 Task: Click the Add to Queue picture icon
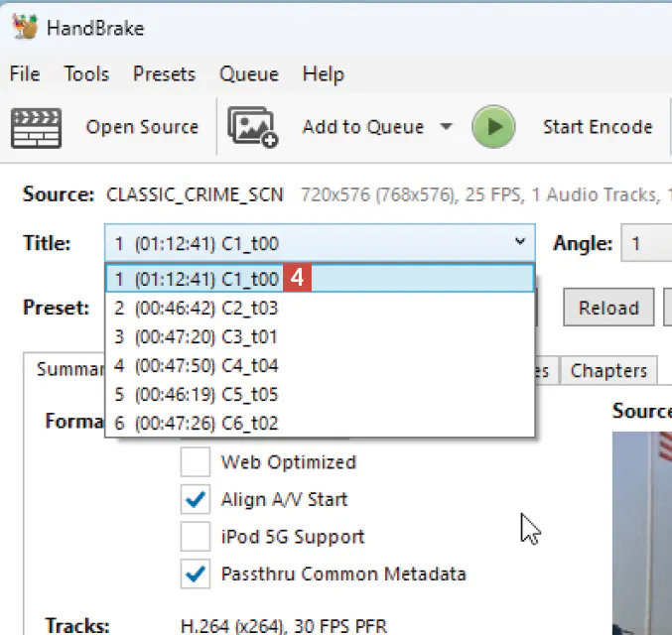[252, 128]
